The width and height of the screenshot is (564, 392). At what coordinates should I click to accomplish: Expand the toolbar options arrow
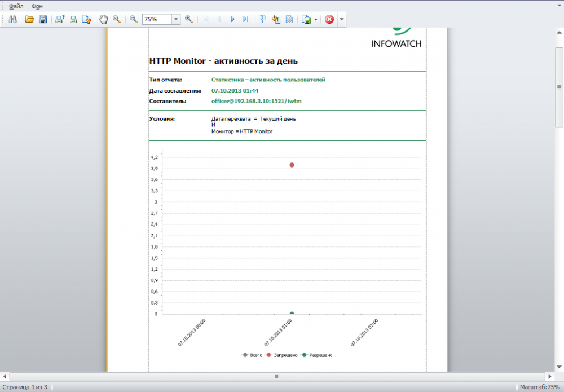click(342, 19)
